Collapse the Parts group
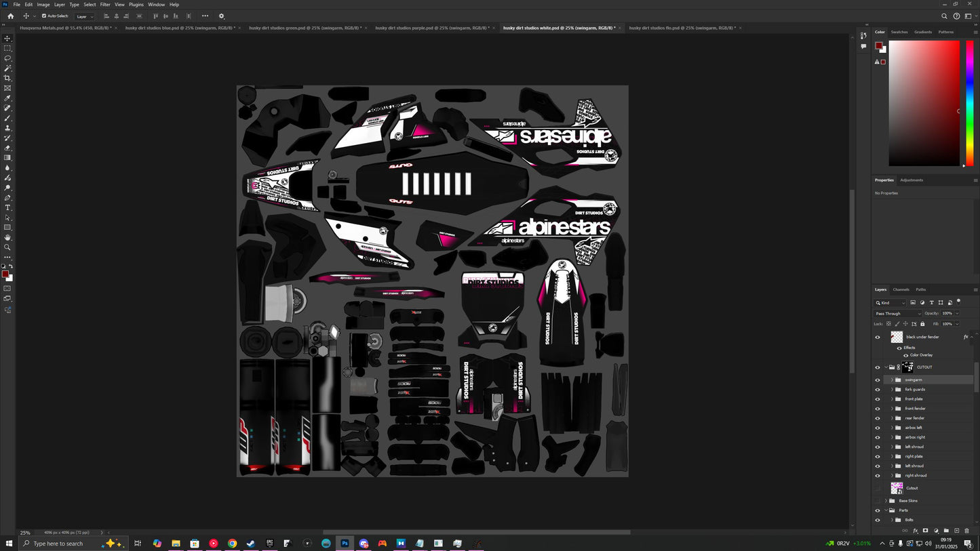Viewport: 980px width, 551px height. (x=886, y=510)
